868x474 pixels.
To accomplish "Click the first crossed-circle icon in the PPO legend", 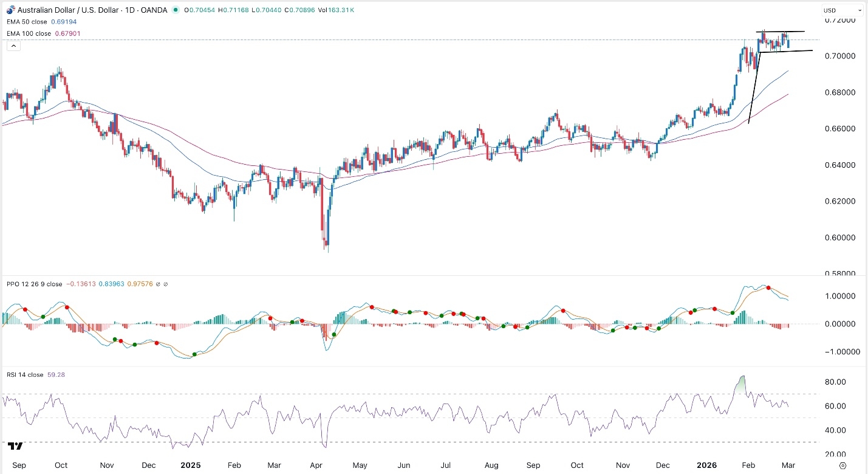I will (159, 284).
